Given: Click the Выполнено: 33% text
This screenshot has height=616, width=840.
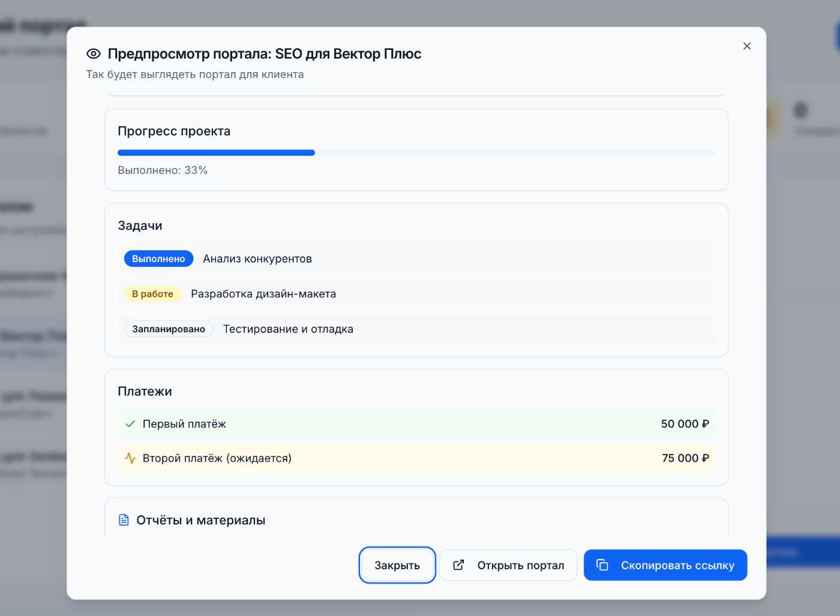Looking at the screenshot, I should [163, 170].
